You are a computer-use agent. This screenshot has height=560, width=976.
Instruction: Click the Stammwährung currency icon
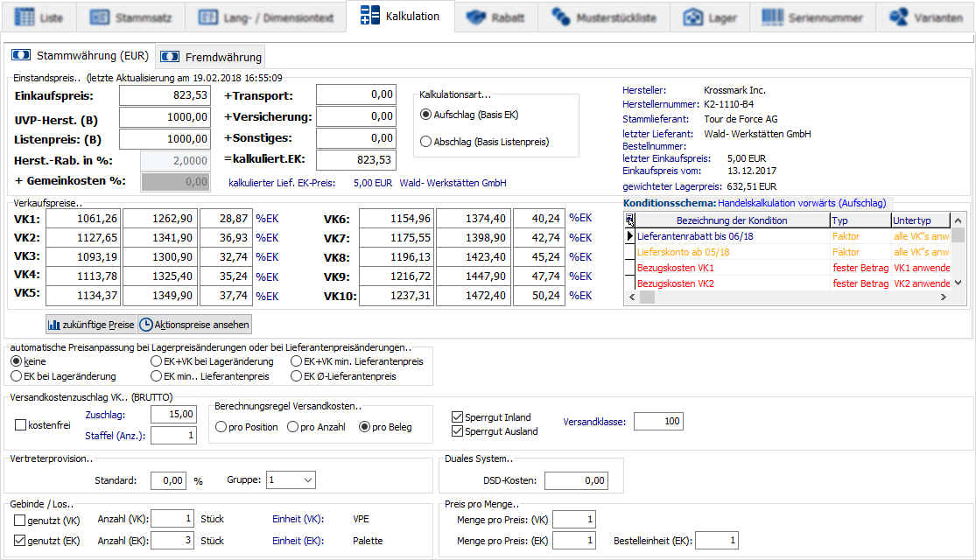tap(20, 55)
